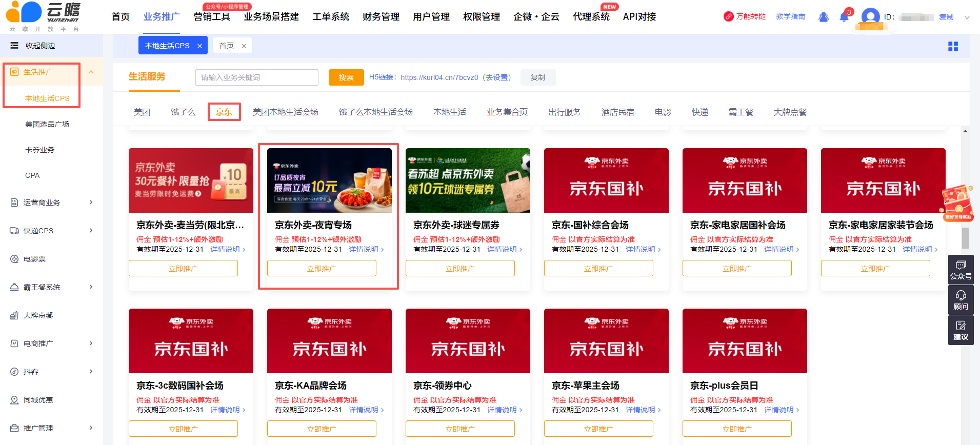Click the 京东外卖-球迷专属券 banner thumbnail
980x445 pixels.
tap(468, 180)
